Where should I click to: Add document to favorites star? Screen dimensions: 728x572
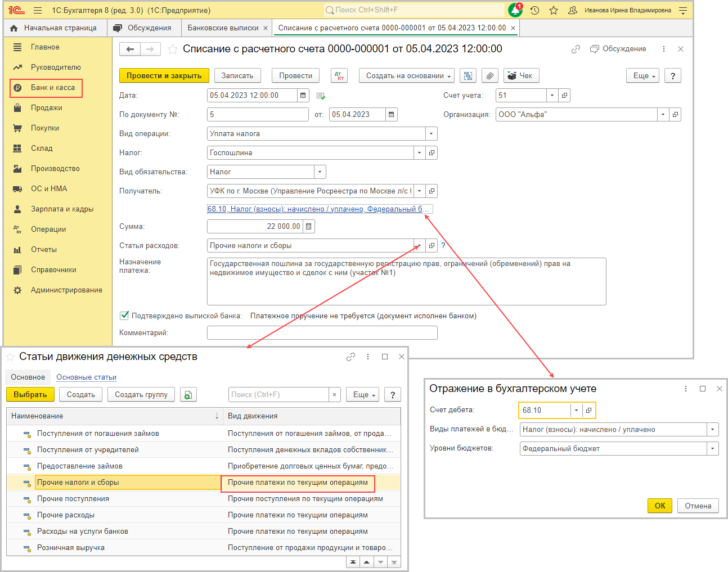tap(173, 49)
